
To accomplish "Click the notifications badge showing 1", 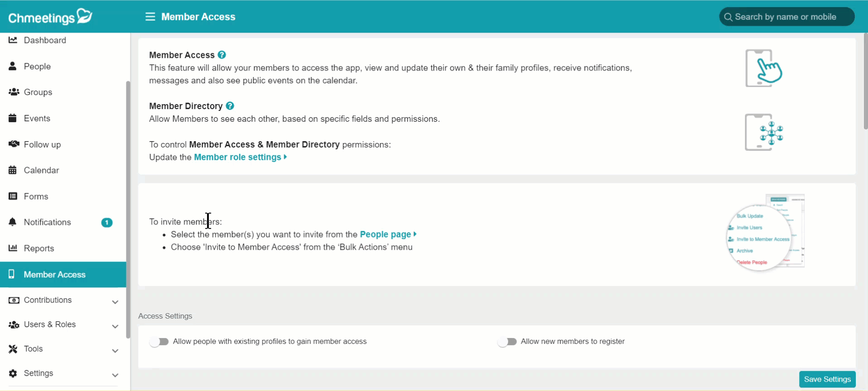I will 107,222.
